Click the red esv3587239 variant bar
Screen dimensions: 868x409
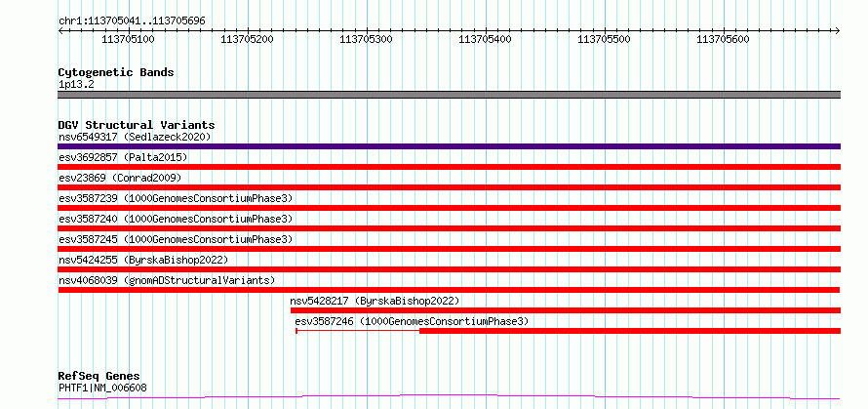coord(450,208)
